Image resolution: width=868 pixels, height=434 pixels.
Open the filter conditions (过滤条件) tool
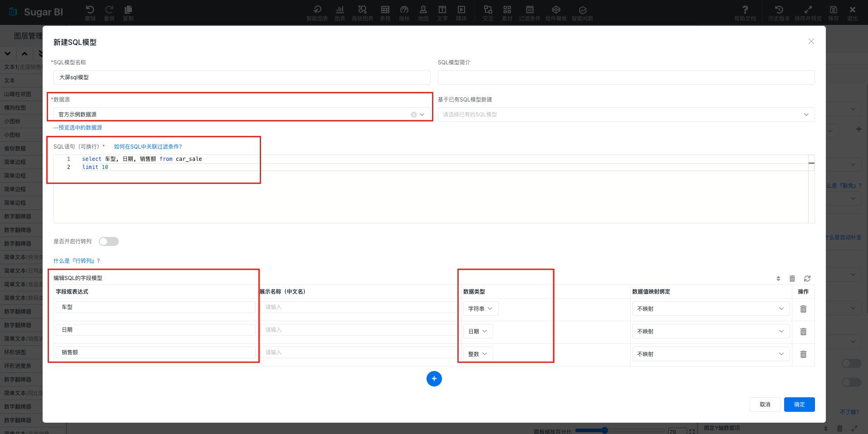529,13
